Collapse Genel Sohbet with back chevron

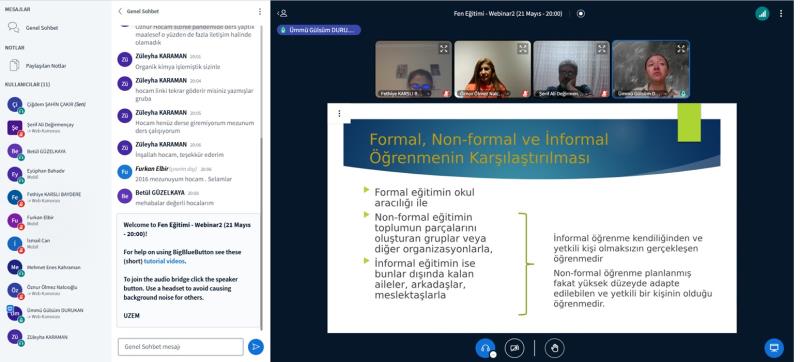(x=120, y=11)
